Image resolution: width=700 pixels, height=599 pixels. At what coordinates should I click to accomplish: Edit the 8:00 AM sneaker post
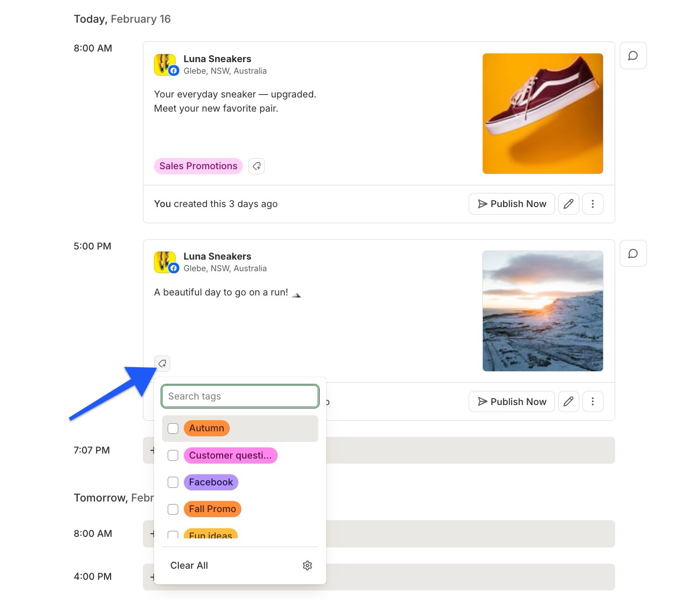568,204
